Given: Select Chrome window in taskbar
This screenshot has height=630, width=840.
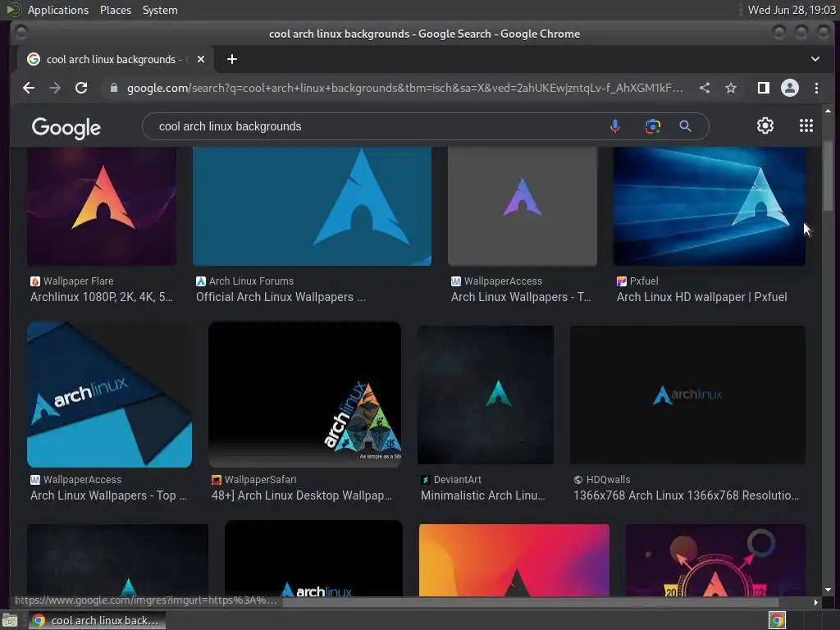Looking at the screenshot, I should point(97,620).
